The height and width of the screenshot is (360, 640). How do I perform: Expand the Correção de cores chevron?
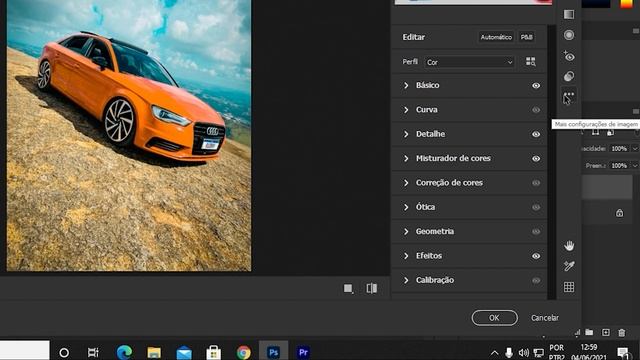406,183
